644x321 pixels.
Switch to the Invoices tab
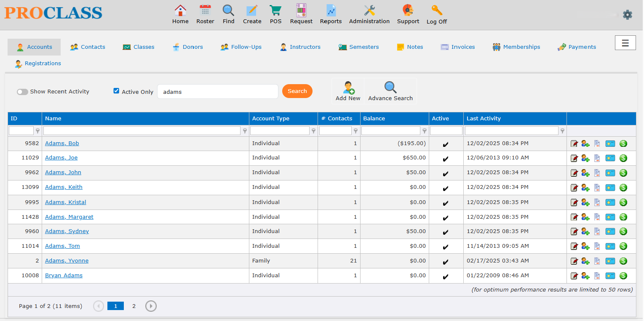(457, 47)
